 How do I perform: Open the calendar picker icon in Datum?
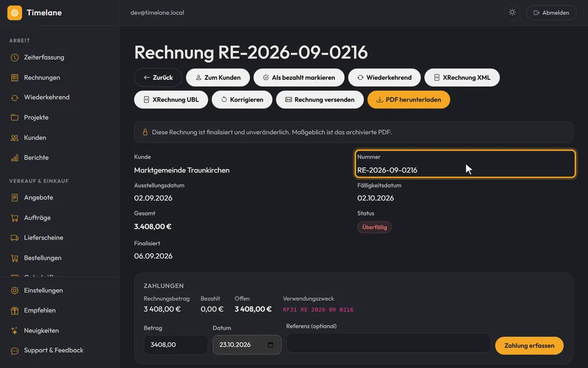pyautogui.click(x=271, y=345)
